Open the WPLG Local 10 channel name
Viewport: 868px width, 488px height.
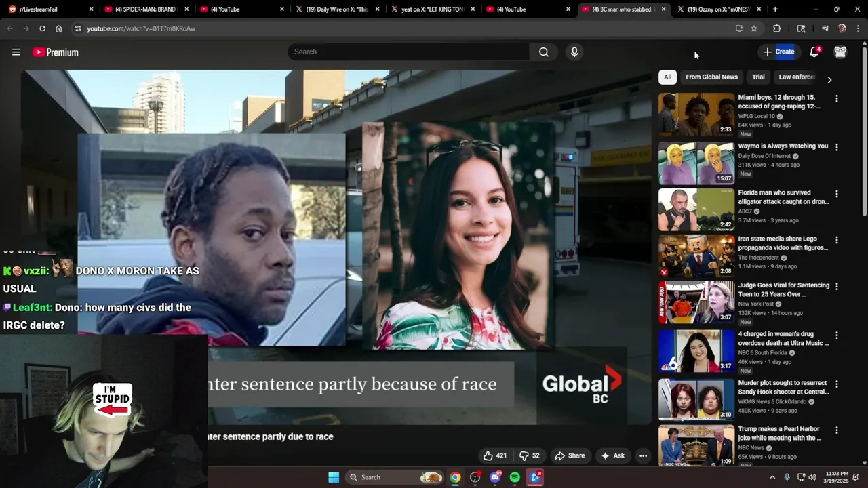tap(757, 116)
